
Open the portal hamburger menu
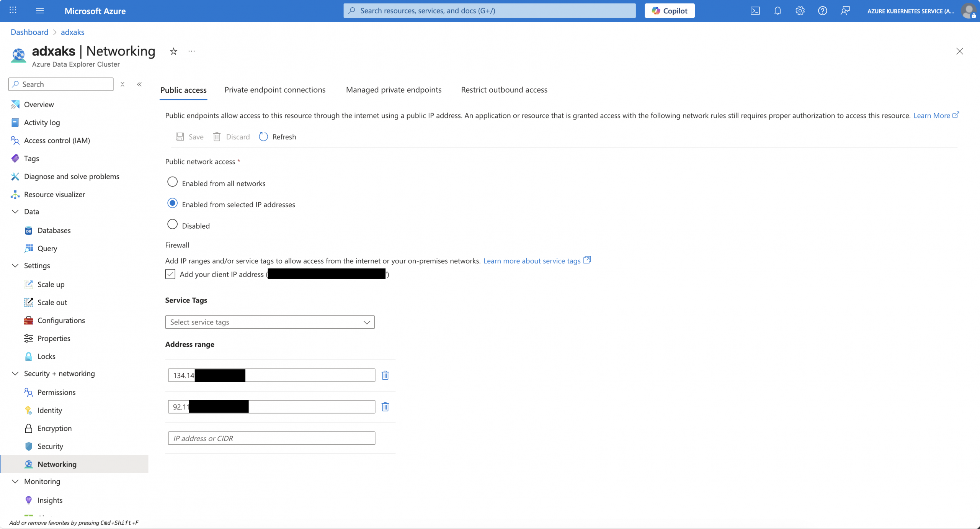[x=40, y=11]
